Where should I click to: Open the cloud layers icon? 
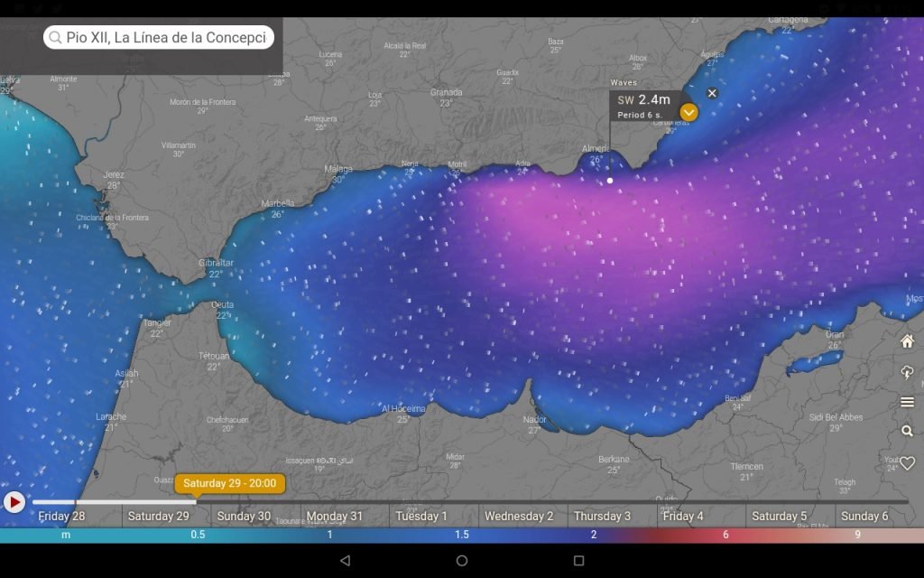(907, 372)
